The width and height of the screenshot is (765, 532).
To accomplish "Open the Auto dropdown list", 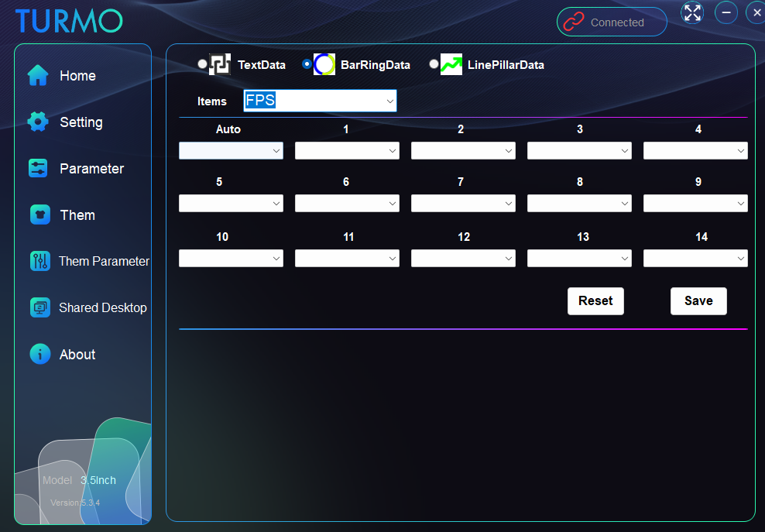I will point(231,151).
